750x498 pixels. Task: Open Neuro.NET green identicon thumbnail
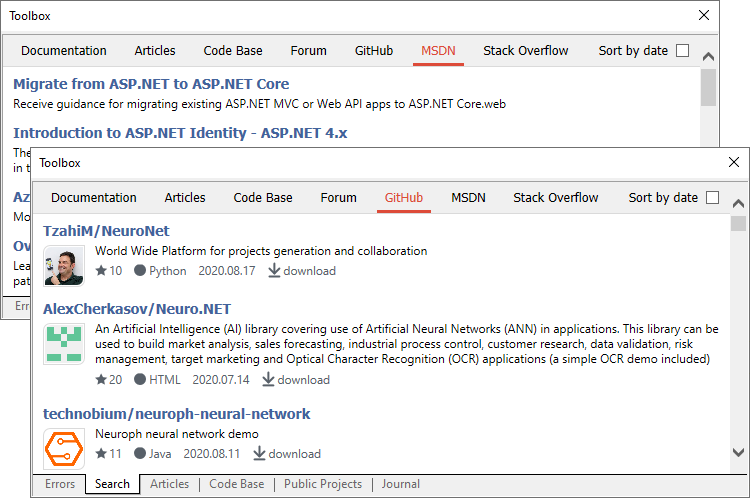pos(64,344)
